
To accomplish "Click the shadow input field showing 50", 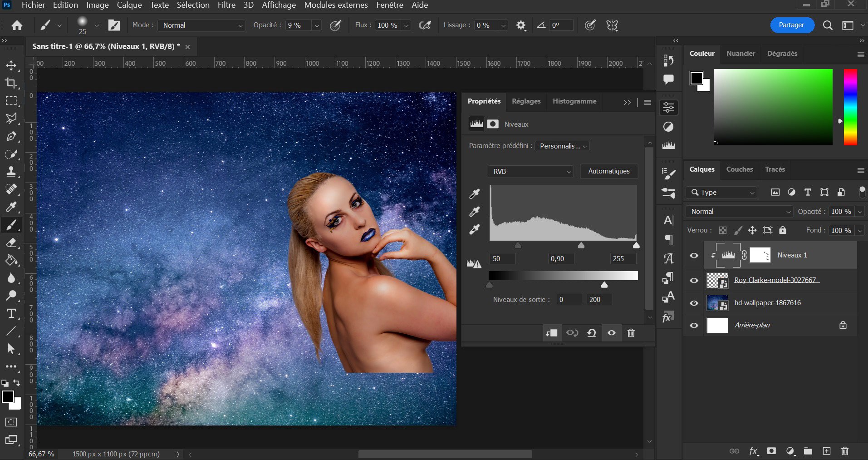I will (502, 259).
